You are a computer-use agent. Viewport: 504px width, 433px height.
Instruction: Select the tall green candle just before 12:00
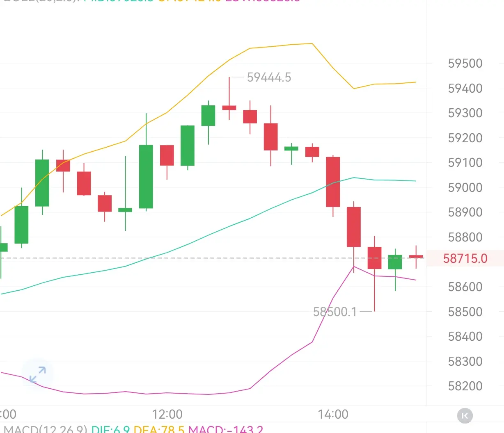pyautogui.click(x=146, y=176)
